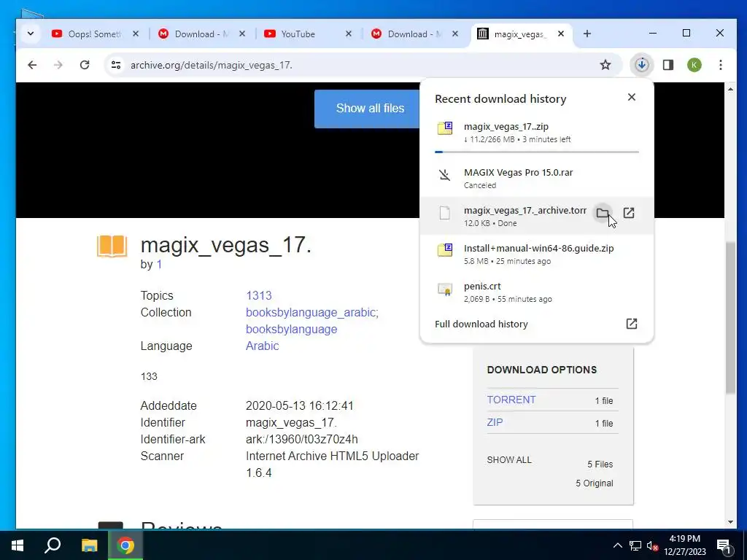747x560 pixels.
Task: Click the MAGIX Vegas Pro 15.0.rar canceled entry
Action: click(x=537, y=178)
